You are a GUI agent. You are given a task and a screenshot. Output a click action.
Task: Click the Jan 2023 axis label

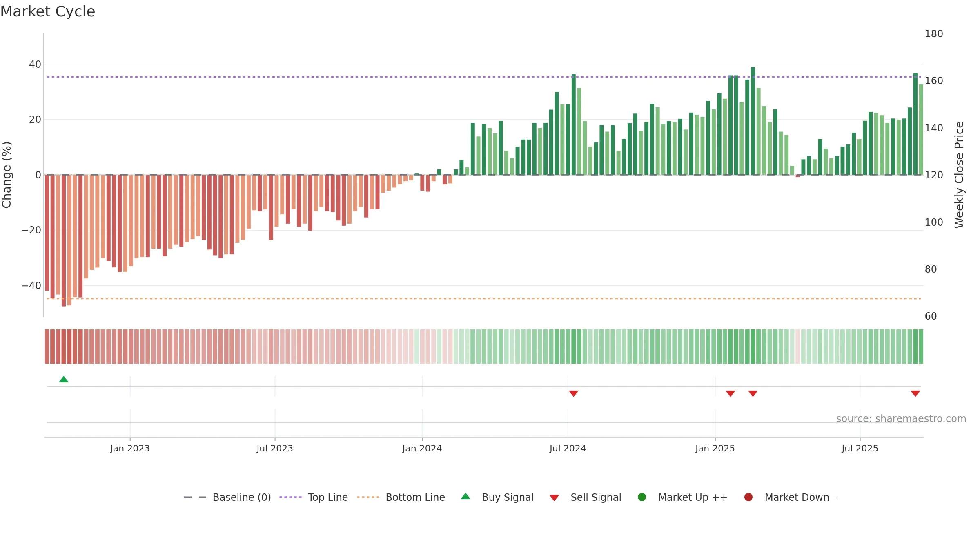click(130, 448)
